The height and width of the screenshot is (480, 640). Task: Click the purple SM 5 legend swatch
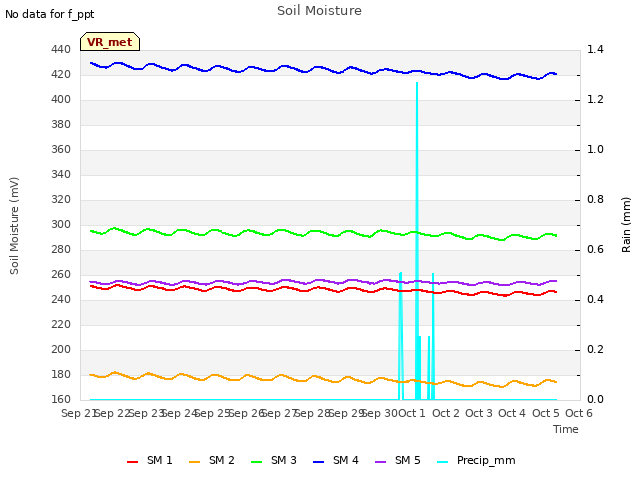click(x=381, y=462)
